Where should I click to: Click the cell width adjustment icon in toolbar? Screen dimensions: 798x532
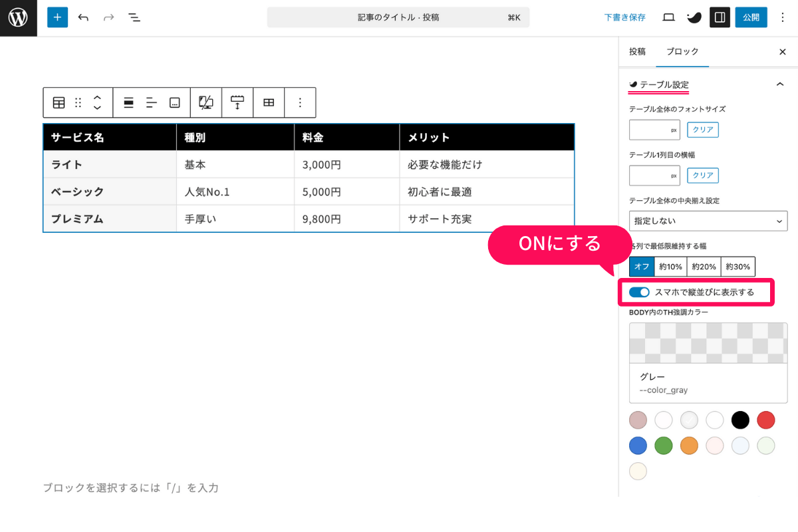pyautogui.click(x=237, y=102)
